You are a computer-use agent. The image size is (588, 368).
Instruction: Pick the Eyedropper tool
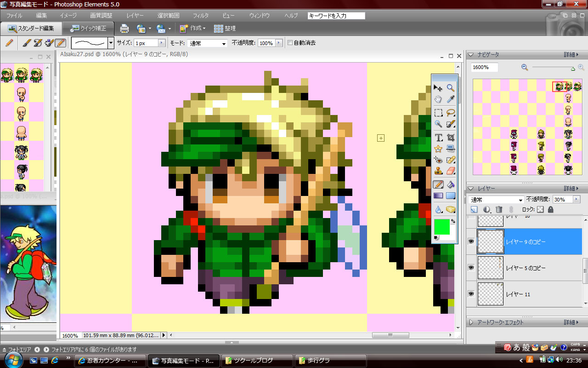click(451, 99)
